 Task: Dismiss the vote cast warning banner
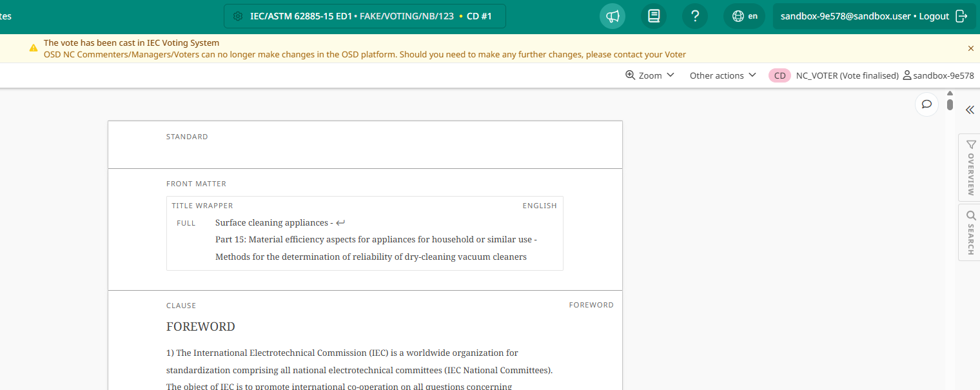(971, 48)
